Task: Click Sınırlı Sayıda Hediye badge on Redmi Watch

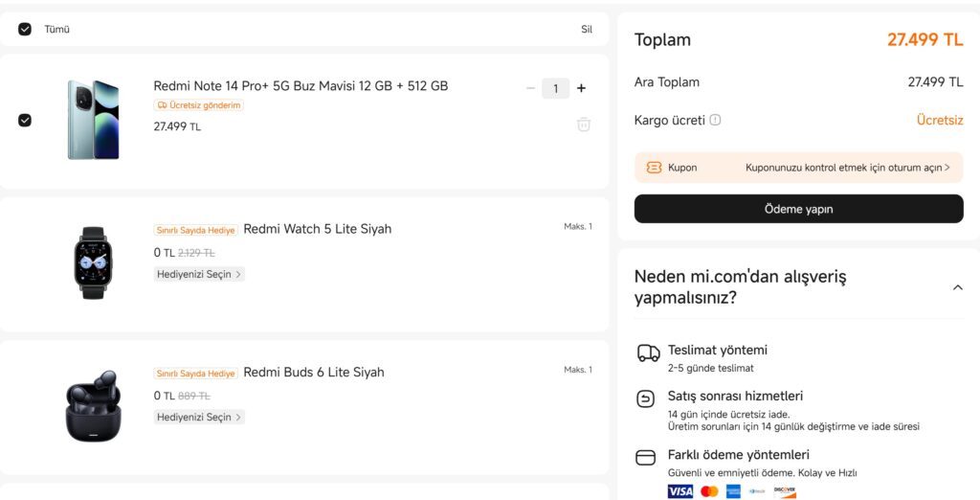Action: [x=195, y=230]
